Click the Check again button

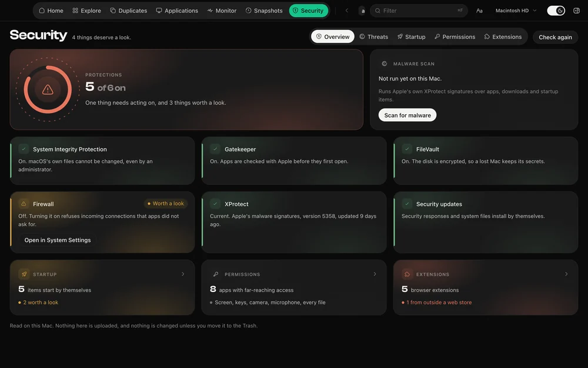click(556, 37)
